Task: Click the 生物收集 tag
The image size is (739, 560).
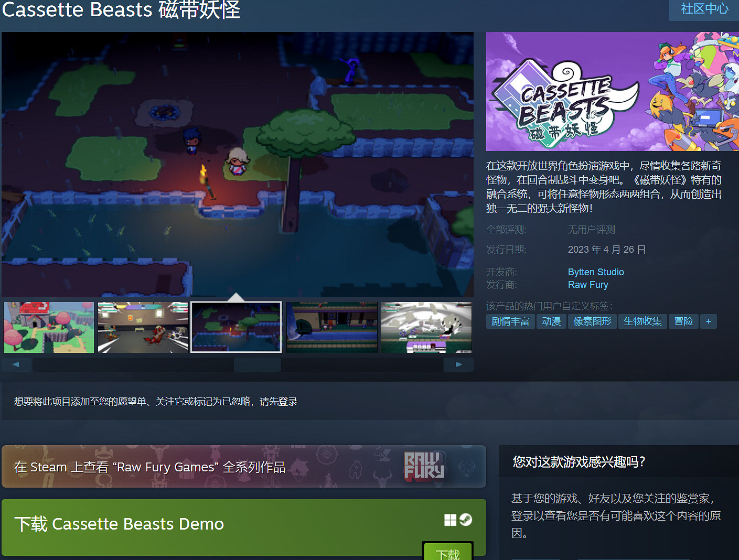Action: tap(642, 321)
